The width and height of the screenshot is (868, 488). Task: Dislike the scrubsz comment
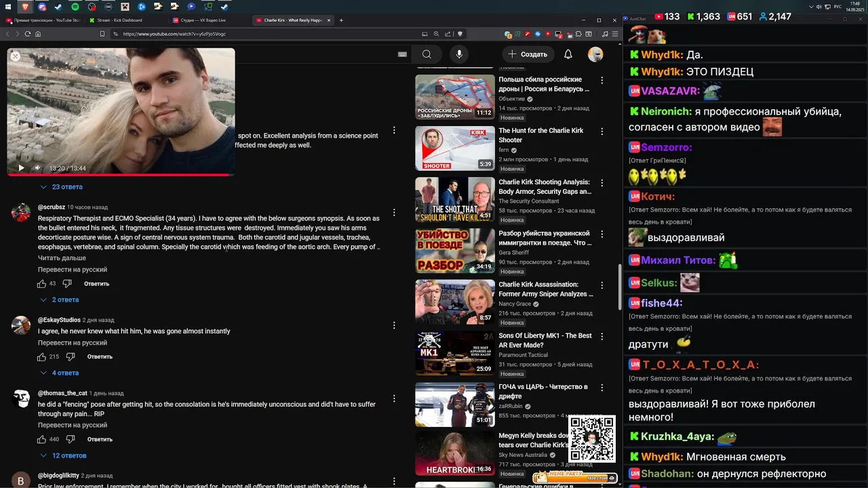pyautogui.click(x=67, y=284)
